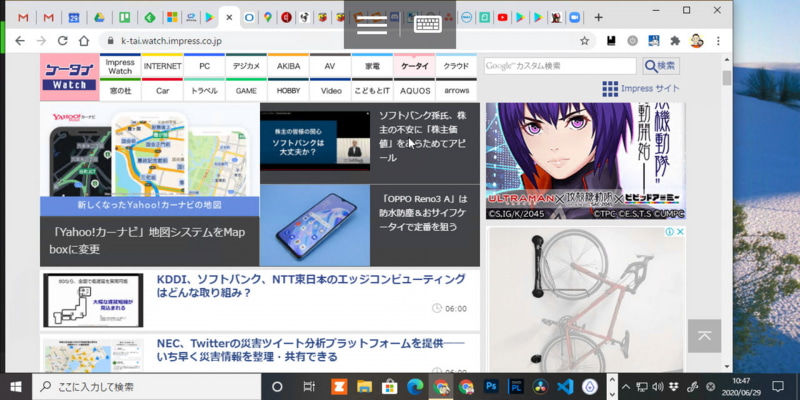Show the on-screen keyboard from overlay
Viewport: 800px width, 400px height.
click(428, 24)
